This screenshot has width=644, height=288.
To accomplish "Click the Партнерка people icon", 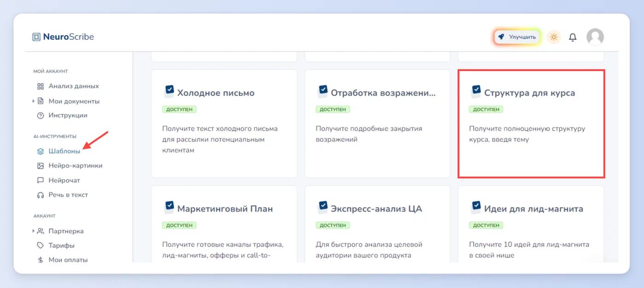I will (x=40, y=231).
